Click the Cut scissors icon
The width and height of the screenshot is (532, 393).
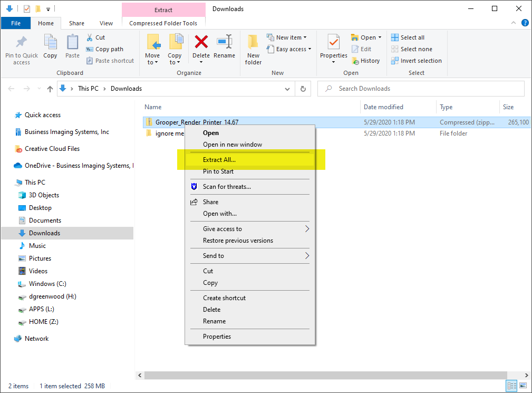(x=90, y=37)
